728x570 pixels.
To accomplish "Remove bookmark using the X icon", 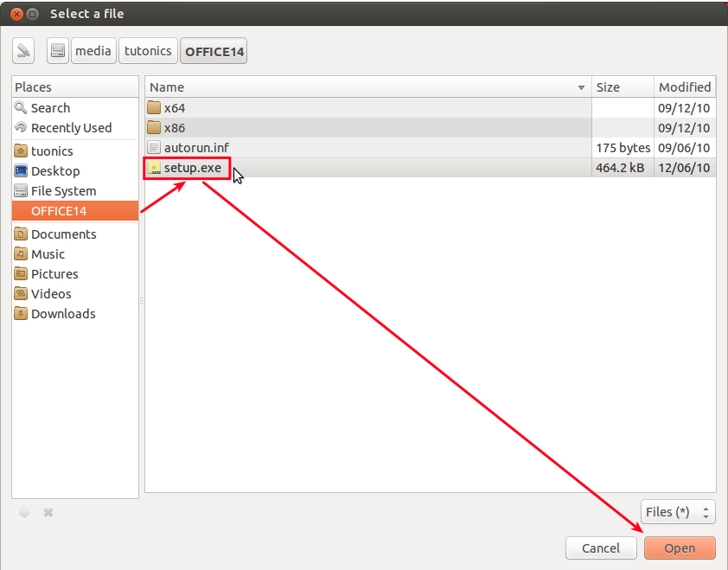I will pos(48,512).
